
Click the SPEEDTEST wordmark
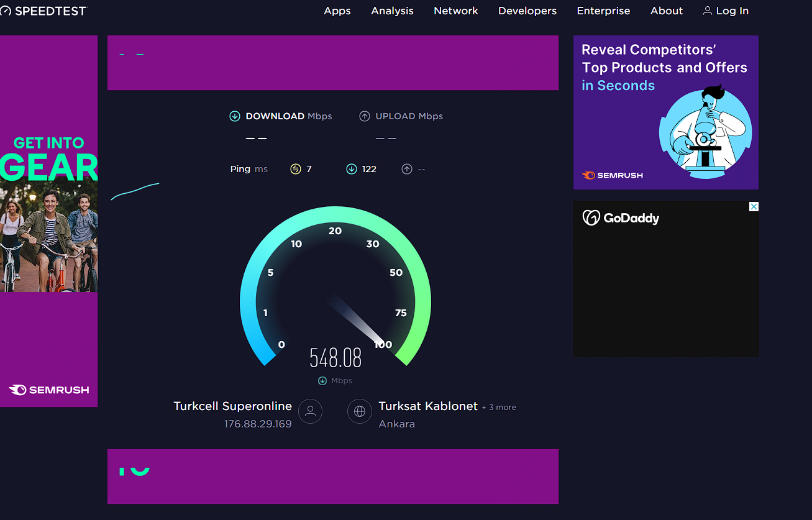coord(51,11)
